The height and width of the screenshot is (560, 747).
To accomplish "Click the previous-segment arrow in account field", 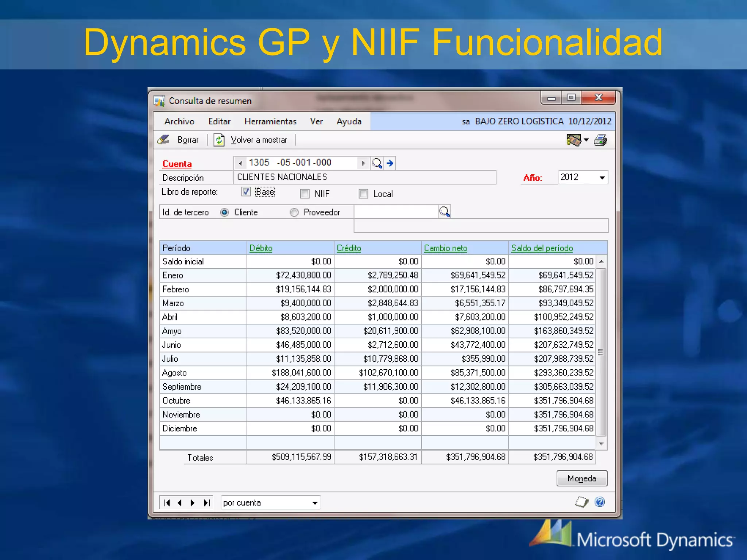I will point(240,163).
